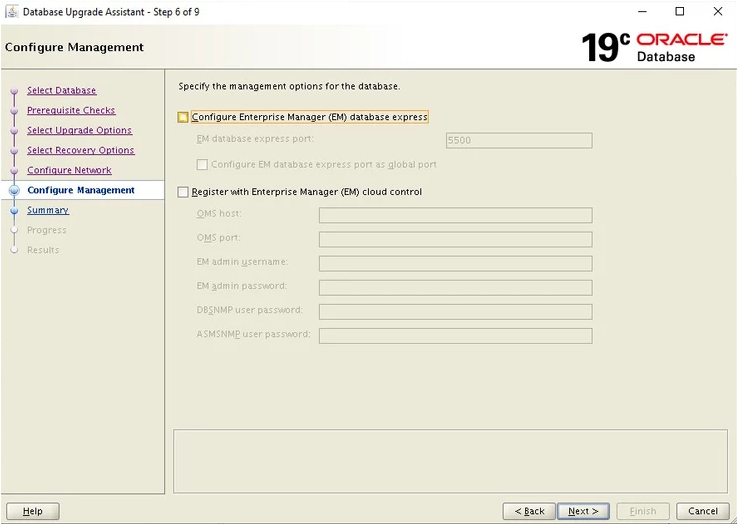Screen dimensions: 741x525
Task: Select the Configure Management step
Action: point(81,190)
